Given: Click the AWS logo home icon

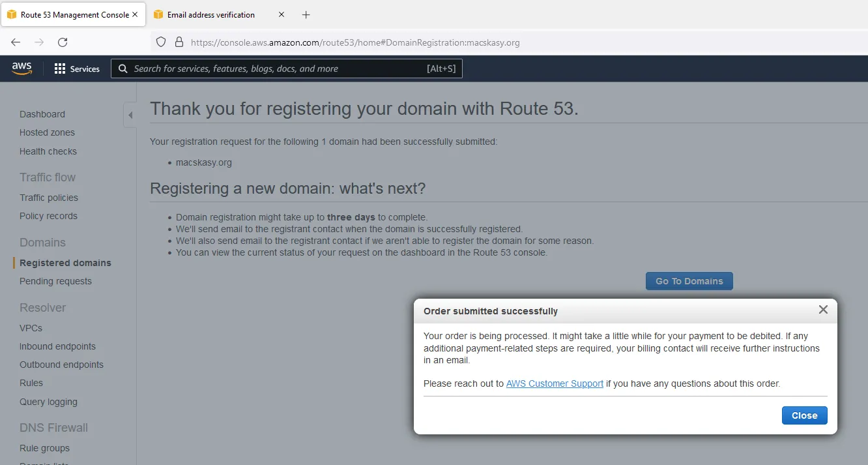Looking at the screenshot, I should click(22, 68).
